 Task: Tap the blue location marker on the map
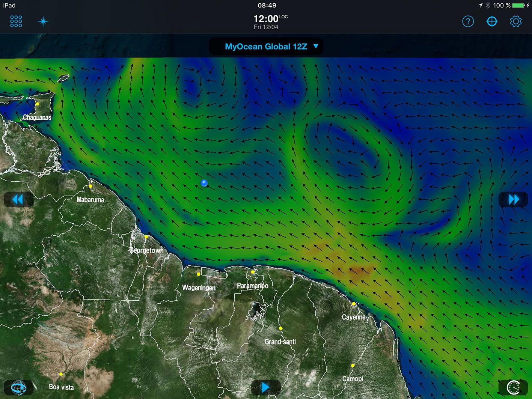(204, 183)
